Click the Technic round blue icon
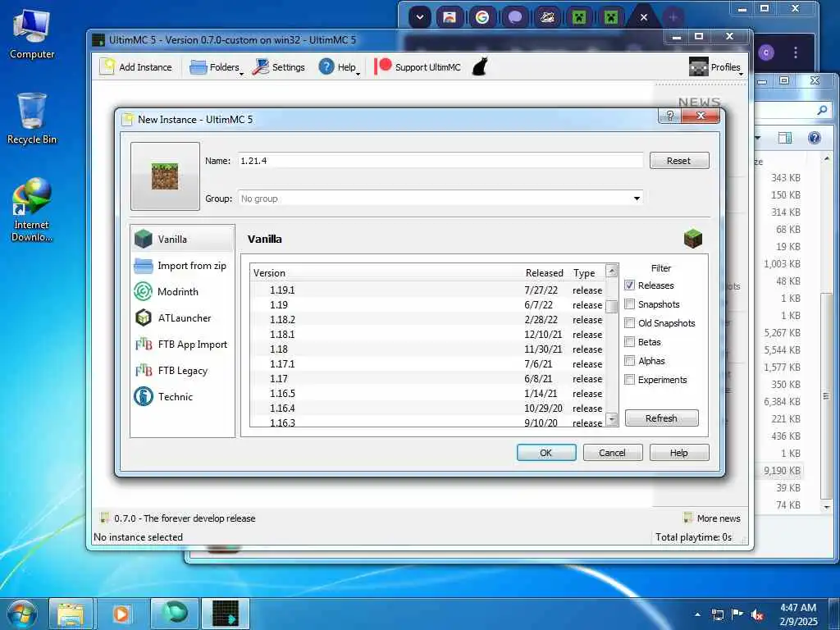This screenshot has width=840, height=630. tap(144, 396)
